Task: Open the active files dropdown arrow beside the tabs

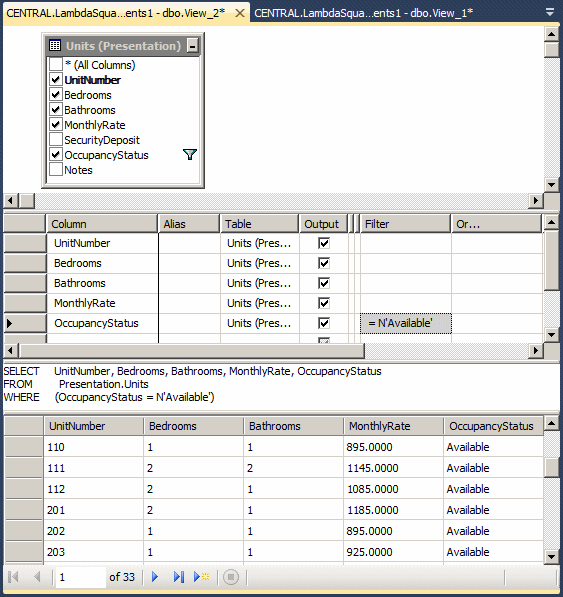Action: [x=550, y=13]
